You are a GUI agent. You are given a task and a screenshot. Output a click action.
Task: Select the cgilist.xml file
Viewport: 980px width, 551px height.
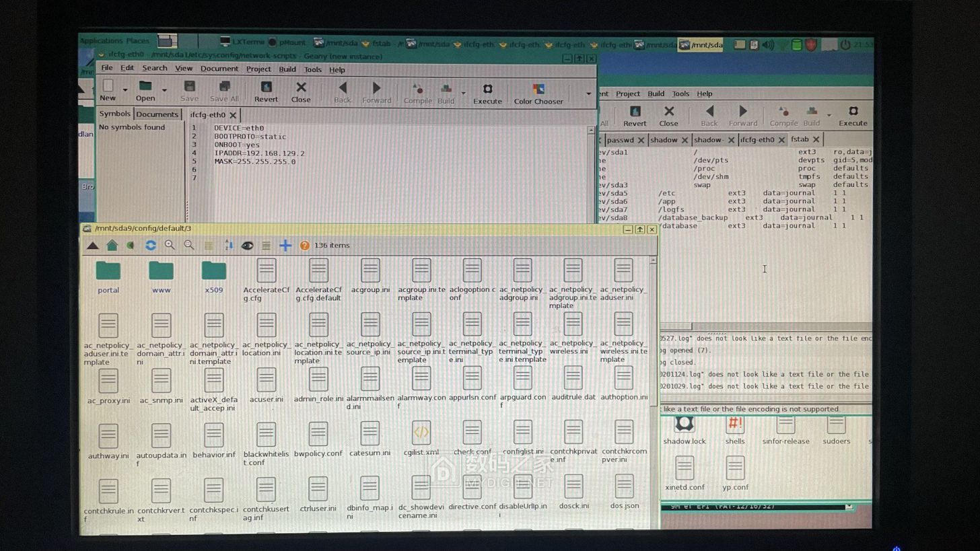tap(421, 438)
